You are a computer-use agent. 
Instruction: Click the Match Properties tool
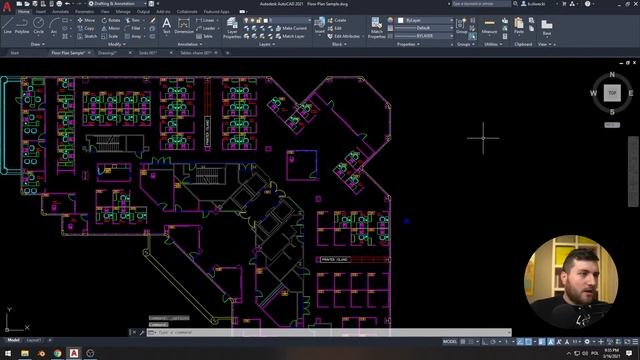click(376, 28)
